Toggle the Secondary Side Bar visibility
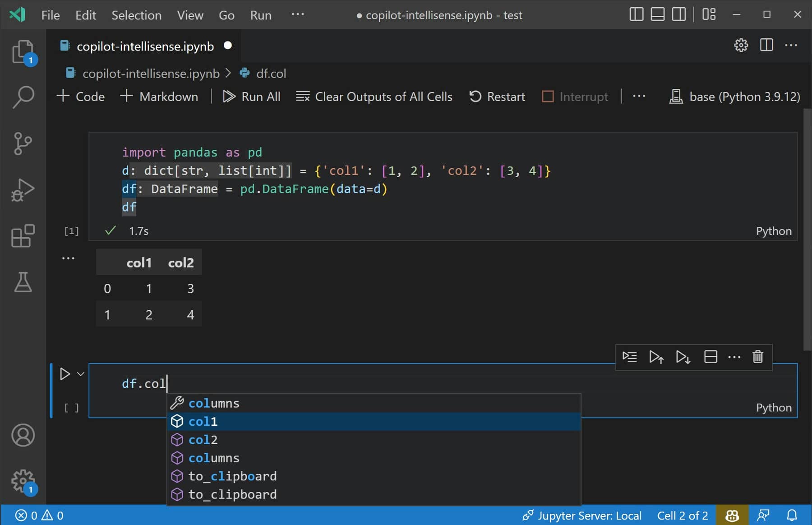This screenshot has width=812, height=525. tap(678, 14)
